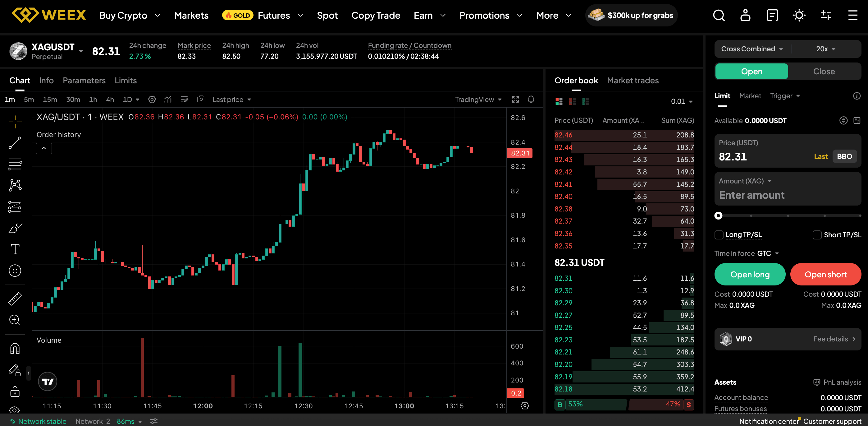Open the hamburger menu icon
868x426 pixels.
(x=853, y=15)
